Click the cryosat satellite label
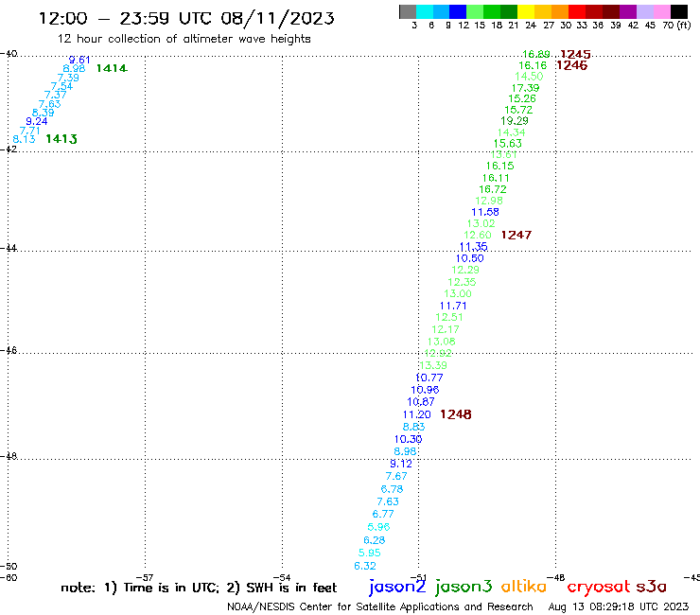The image size is (700, 615). (x=599, y=588)
